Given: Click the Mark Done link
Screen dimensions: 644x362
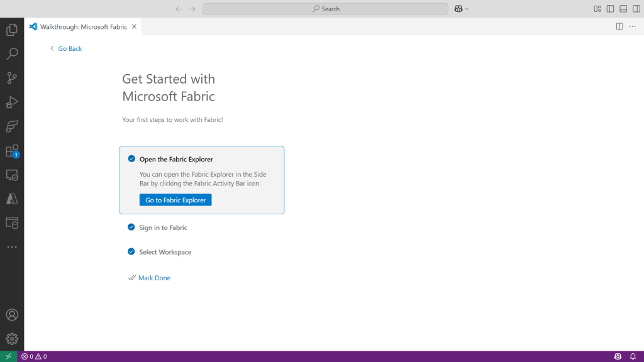Looking at the screenshot, I should tap(154, 278).
